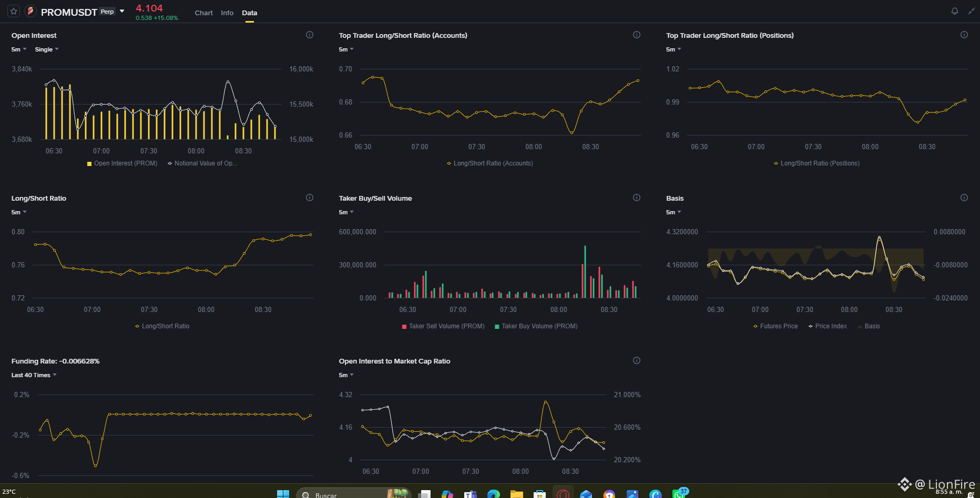Toggle legend under the Long/Short Ratio chart
Image resolution: width=980 pixels, height=498 pixels.
click(x=162, y=326)
